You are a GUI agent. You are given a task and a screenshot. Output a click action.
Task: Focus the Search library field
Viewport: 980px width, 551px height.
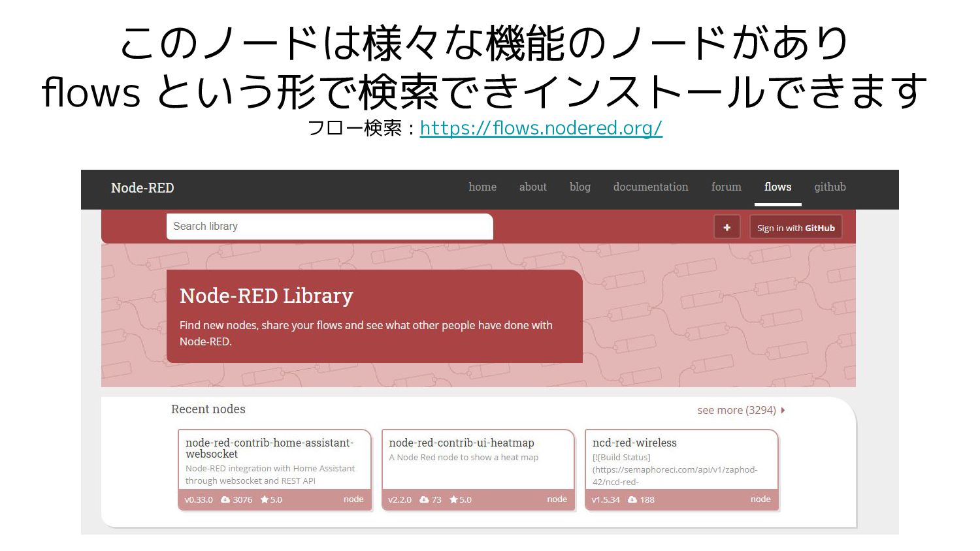(329, 227)
